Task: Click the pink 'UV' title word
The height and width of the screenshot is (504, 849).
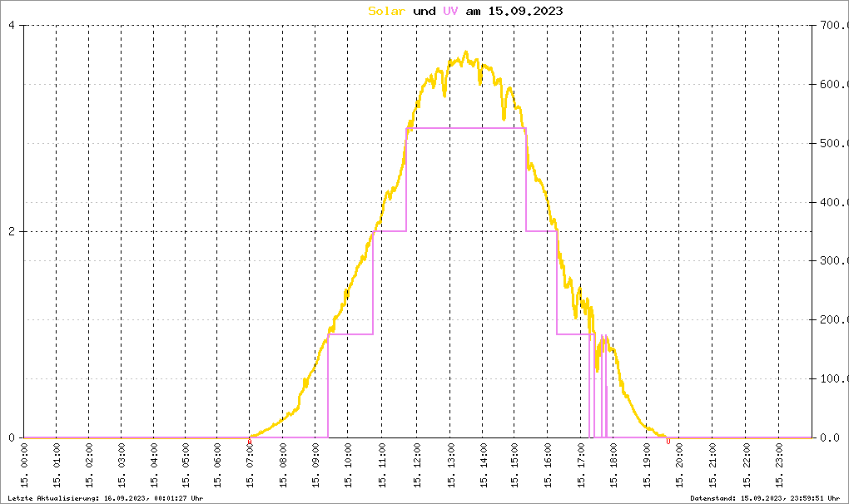Action: point(450,11)
